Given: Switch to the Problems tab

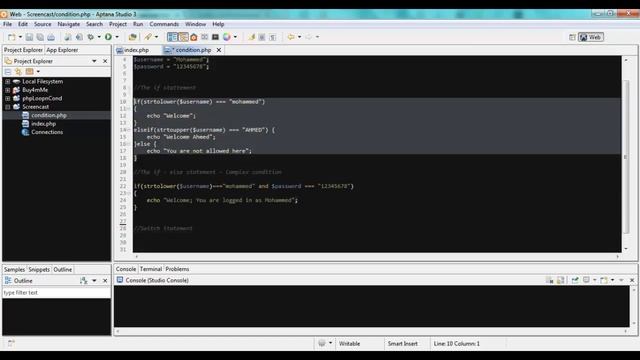Looking at the screenshot, I should (177, 269).
